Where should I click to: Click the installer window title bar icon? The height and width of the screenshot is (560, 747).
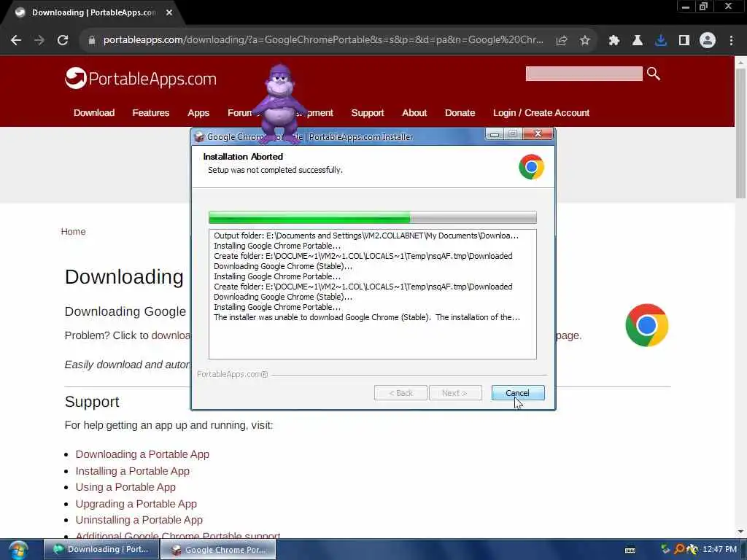click(199, 136)
